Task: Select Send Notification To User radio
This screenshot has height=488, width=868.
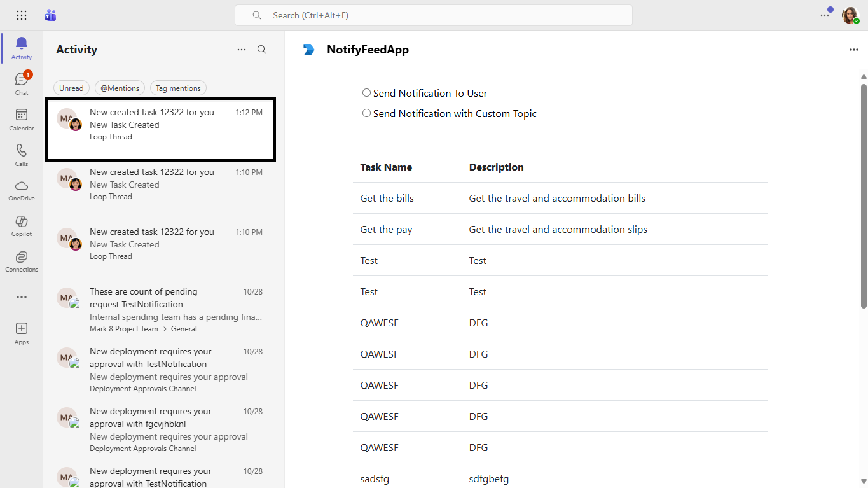Action: pos(366,93)
